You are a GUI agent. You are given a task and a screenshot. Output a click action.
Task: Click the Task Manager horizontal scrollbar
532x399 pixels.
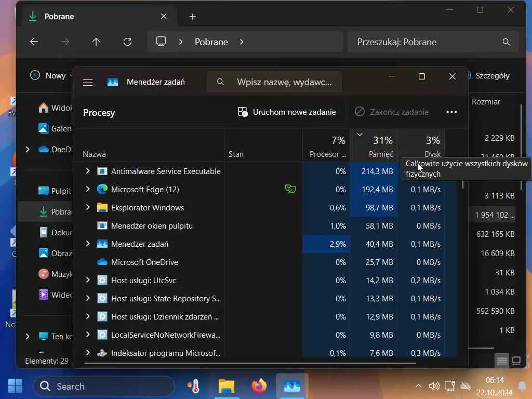(250, 363)
